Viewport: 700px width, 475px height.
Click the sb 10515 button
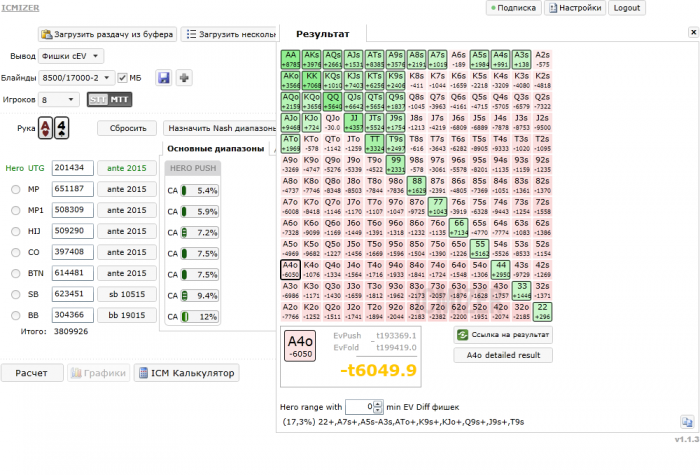pos(127,294)
